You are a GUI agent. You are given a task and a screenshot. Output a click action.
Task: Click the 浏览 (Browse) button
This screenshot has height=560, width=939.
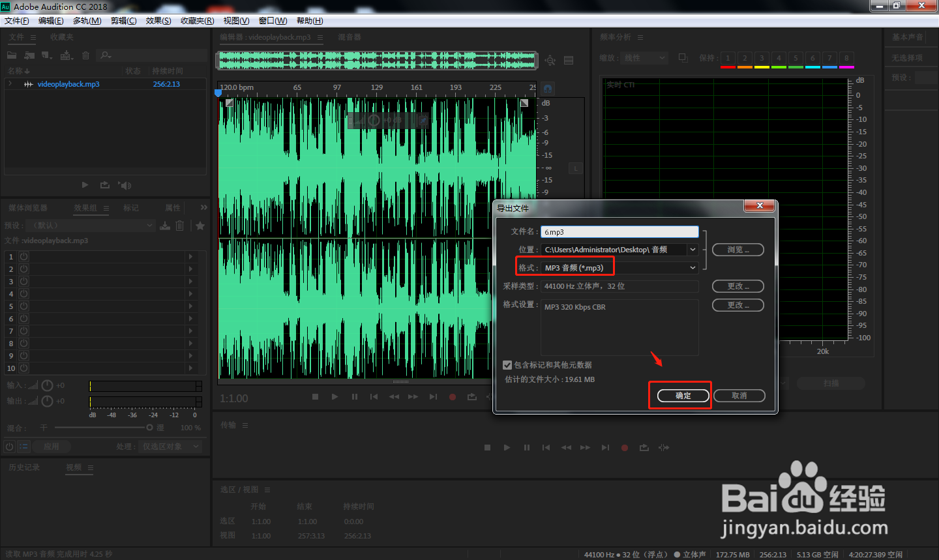click(738, 250)
